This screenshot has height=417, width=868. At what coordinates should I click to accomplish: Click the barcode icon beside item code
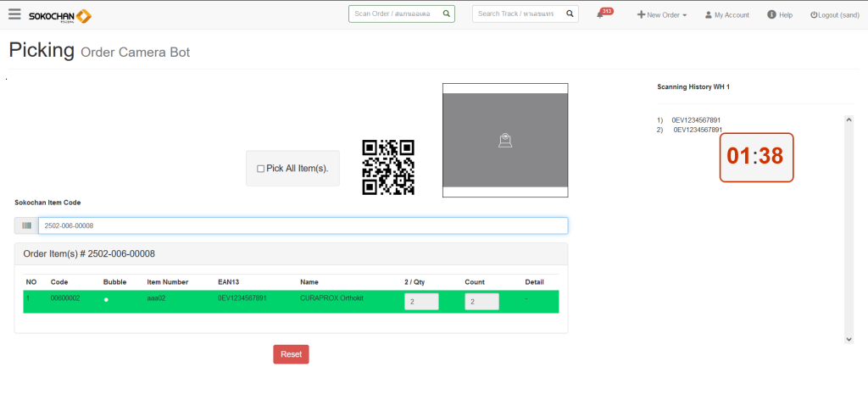26,225
